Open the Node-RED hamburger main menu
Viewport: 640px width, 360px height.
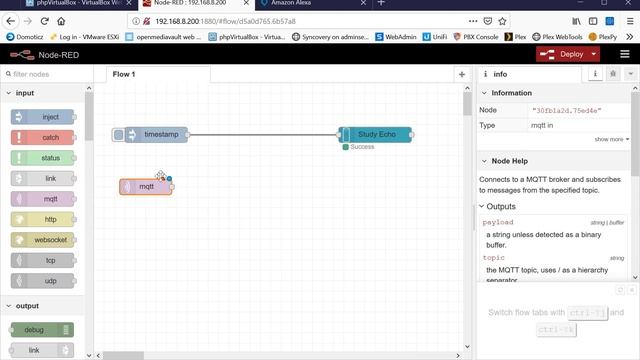click(624, 54)
